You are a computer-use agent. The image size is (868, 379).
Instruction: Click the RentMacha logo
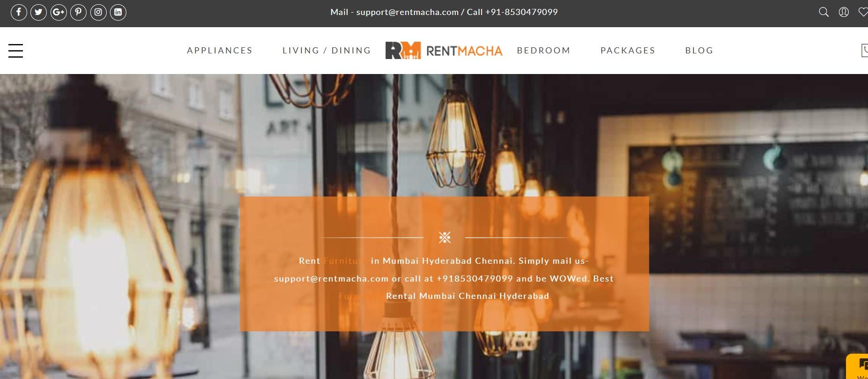coord(444,51)
